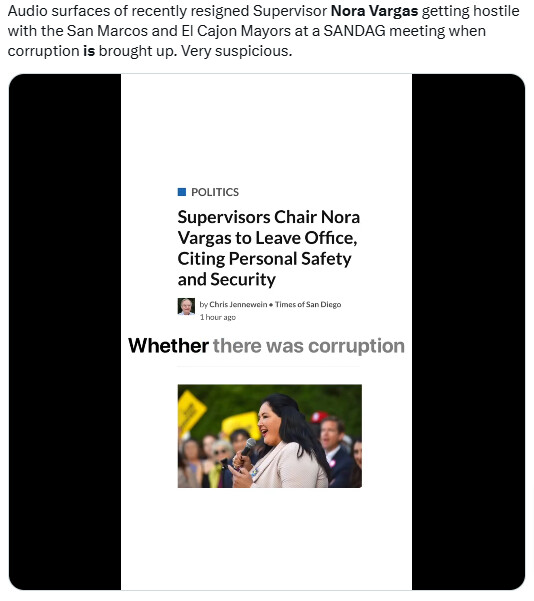This screenshot has height=601, width=534.
Task: Click the bold caption word 'Whether'
Action: click(x=168, y=345)
